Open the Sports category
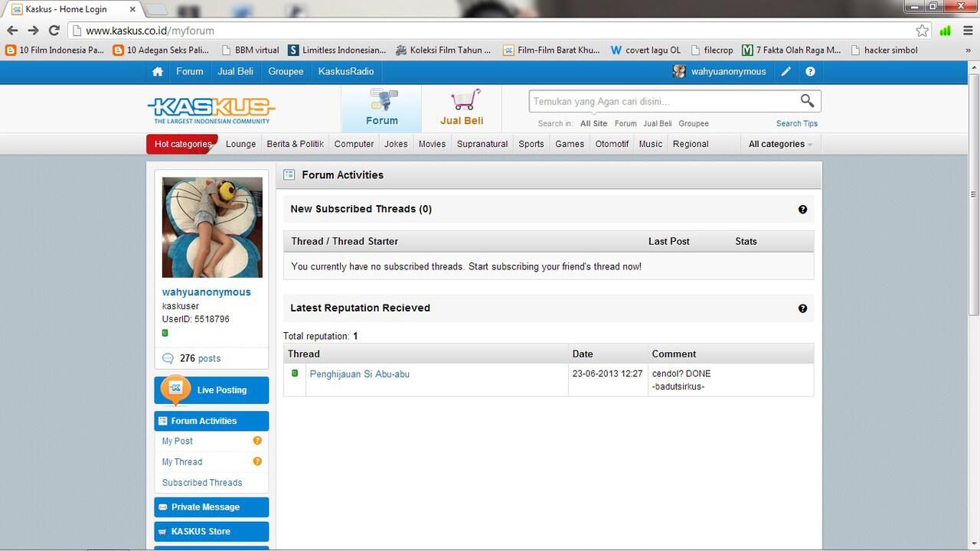 click(531, 144)
